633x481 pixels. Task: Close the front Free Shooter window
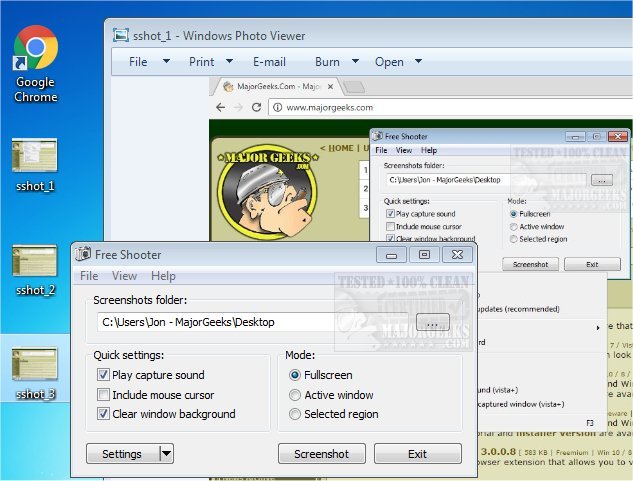(457, 255)
